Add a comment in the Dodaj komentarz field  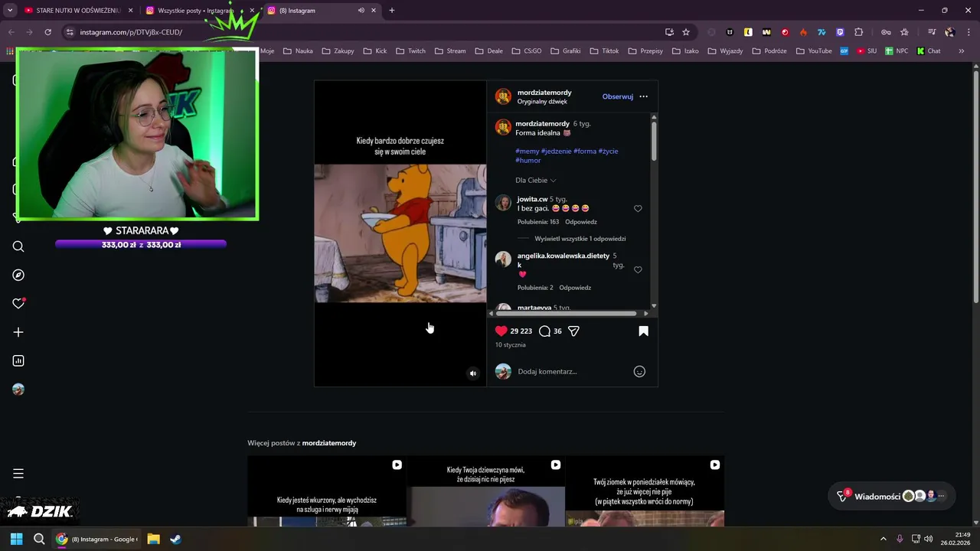click(573, 371)
